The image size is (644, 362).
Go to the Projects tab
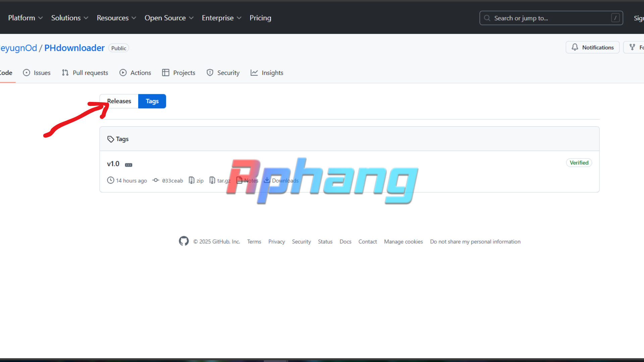pyautogui.click(x=178, y=73)
